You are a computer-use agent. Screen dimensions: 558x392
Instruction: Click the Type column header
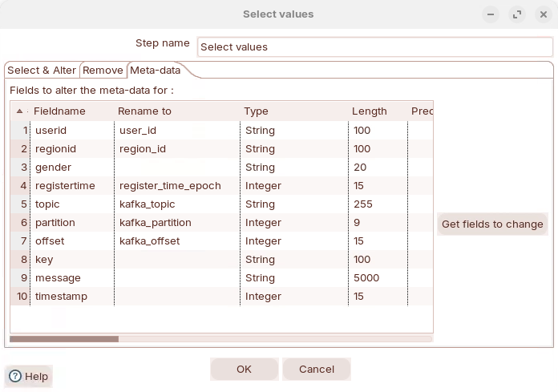[x=256, y=111]
